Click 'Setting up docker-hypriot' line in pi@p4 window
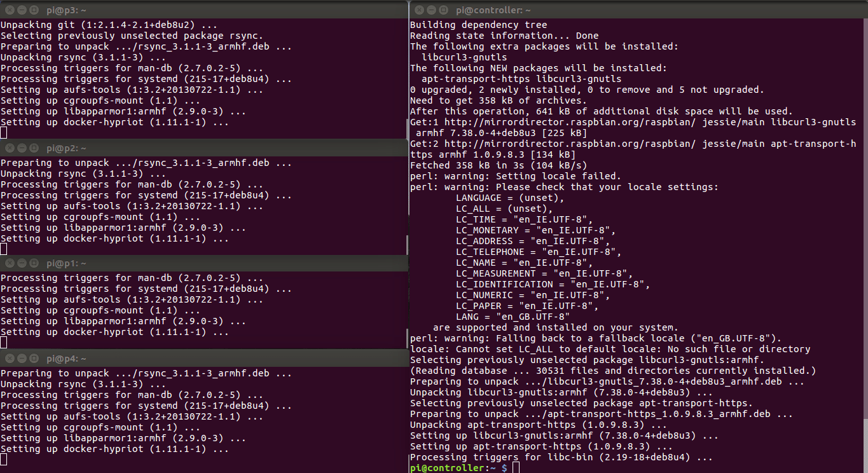This screenshot has height=473, width=868. tap(115, 449)
